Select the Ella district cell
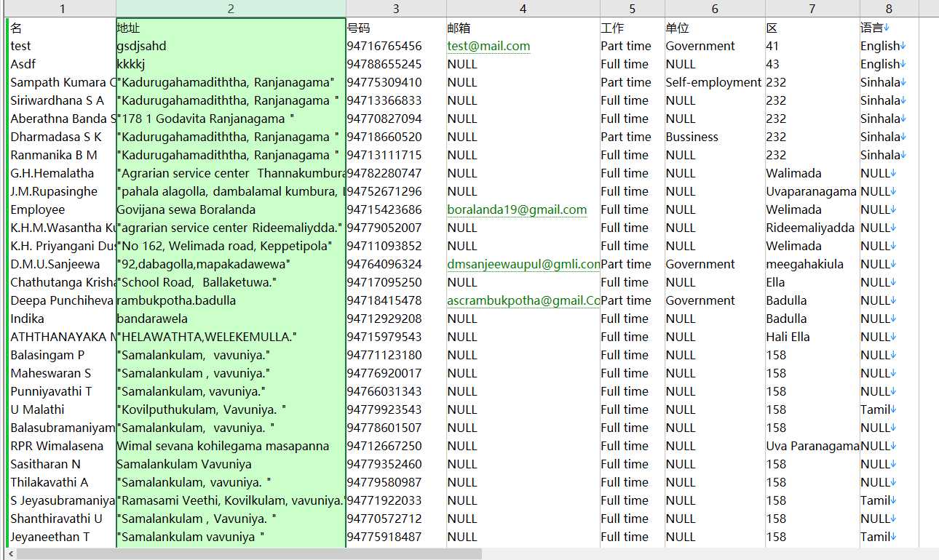This screenshot has height=560, width=939. pyautogui.click(x=812, y=282)
